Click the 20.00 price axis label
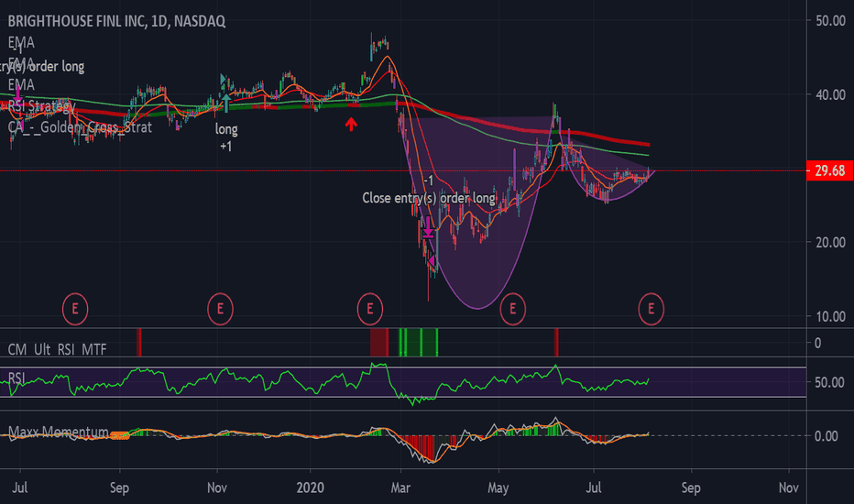This screenshot has width=854, height=504. coord(830,243)
